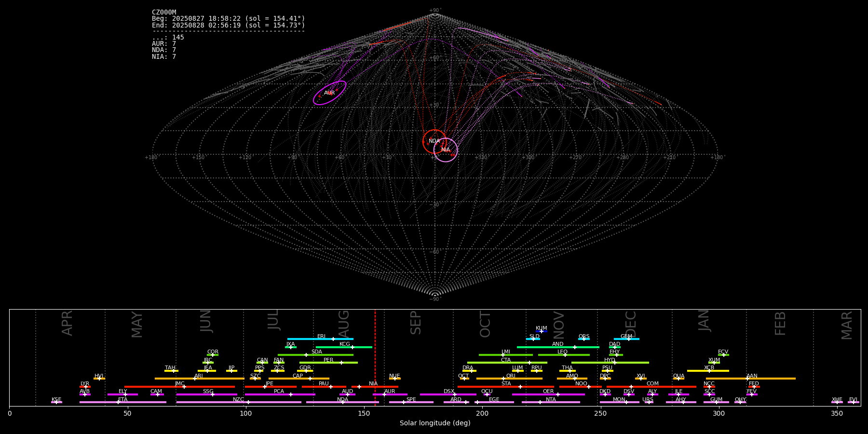Click the KUM shower bar in timeline

(542, 331)
